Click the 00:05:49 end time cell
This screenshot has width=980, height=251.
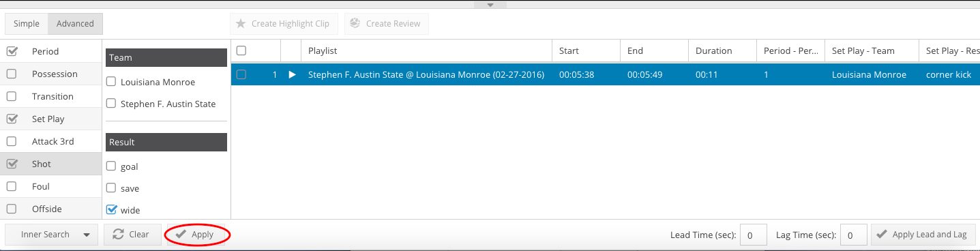[644, 74]
